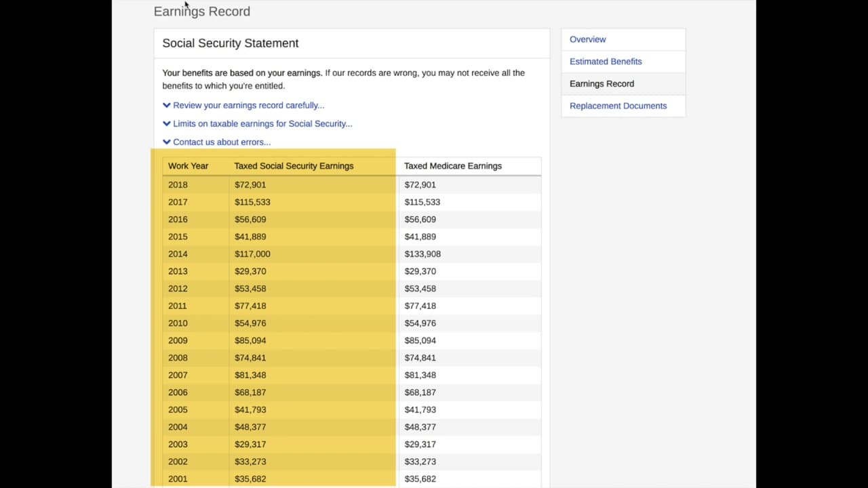This screenshot has width=868, height=488.
Task: Select work year 2011 cell
Action: click(x=178, y=306)
